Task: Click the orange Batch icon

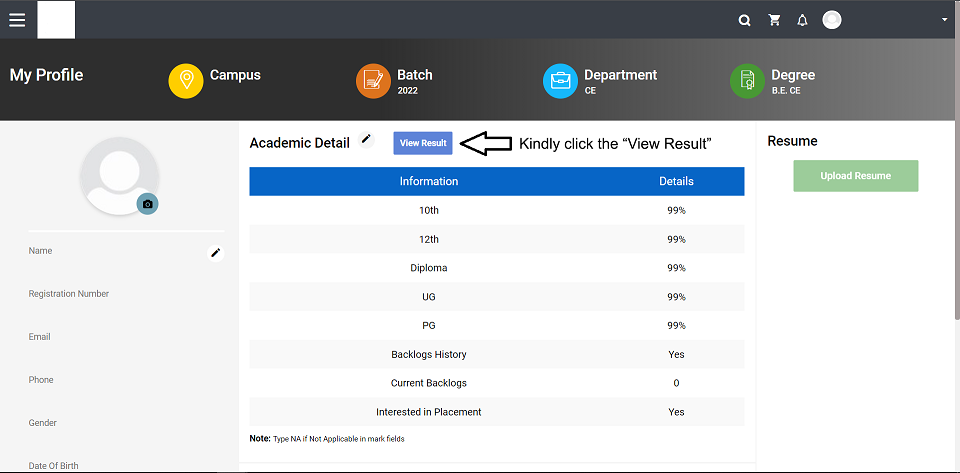Action: click(x=373, y=81)
